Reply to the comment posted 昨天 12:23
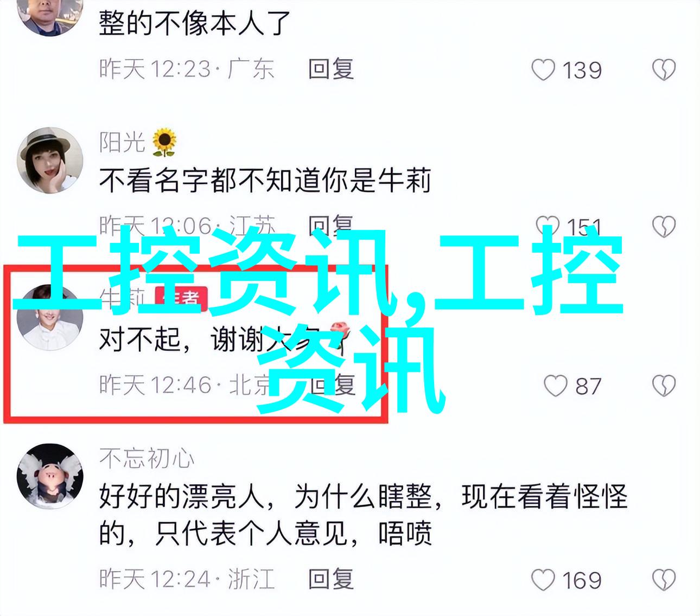 coord(331,69)
